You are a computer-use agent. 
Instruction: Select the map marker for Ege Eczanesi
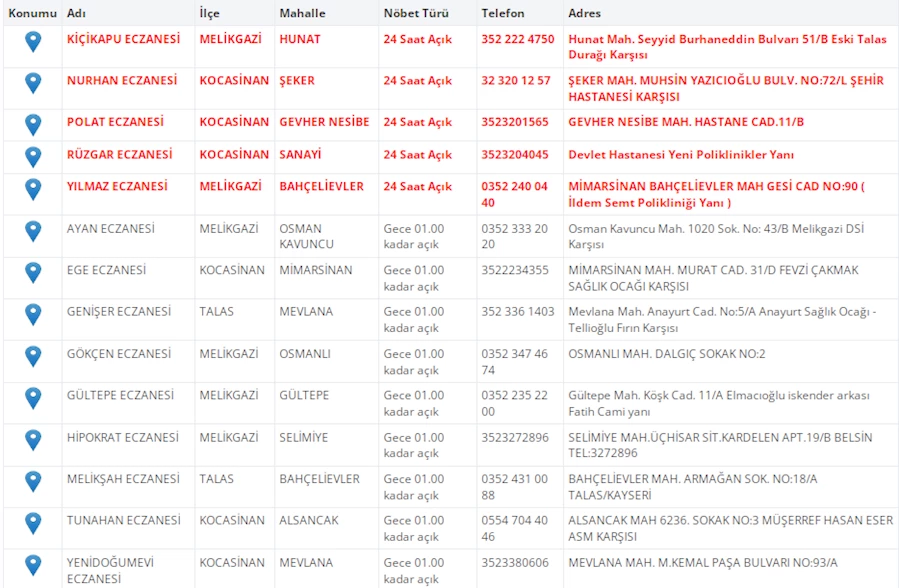33,272
